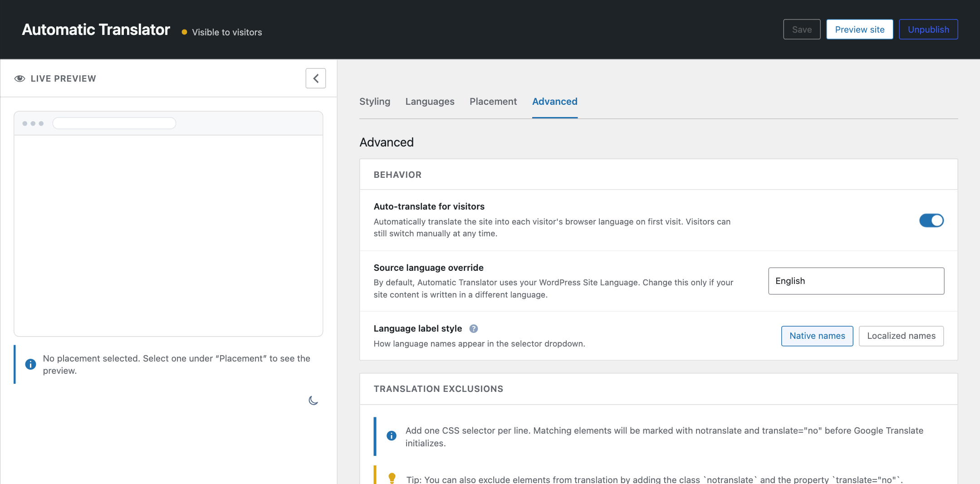Open the Source language override English dropdown
The height and width of the screenshot is (484, 980).
pos(856,281)
